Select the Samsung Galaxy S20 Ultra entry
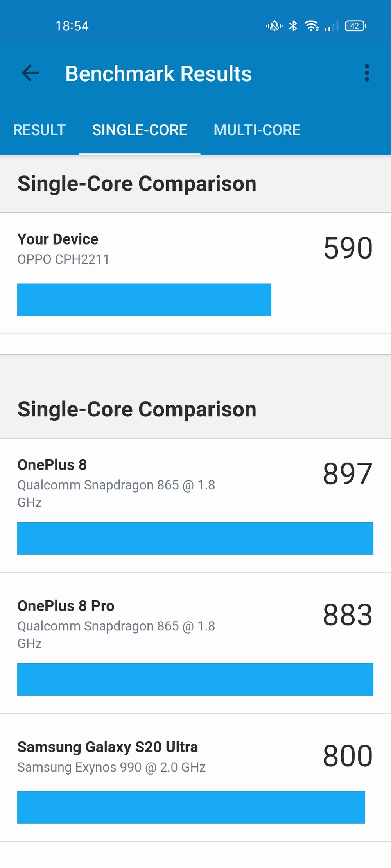Image resolution: width=391 pixels, height=868 pixels. (195, 778)
